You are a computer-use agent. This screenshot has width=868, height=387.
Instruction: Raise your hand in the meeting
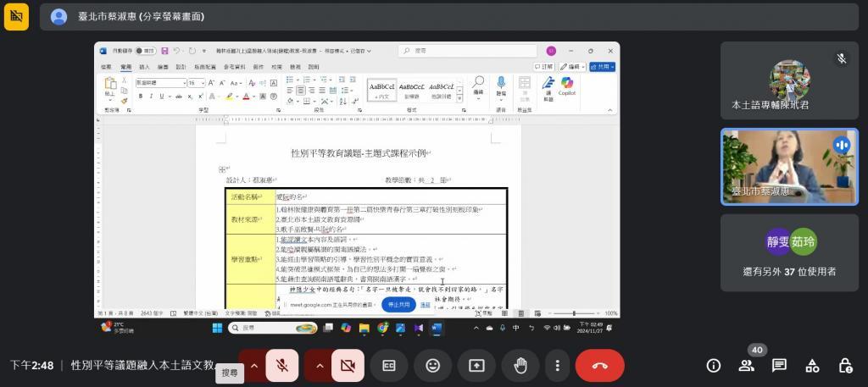tap(520, 366)
